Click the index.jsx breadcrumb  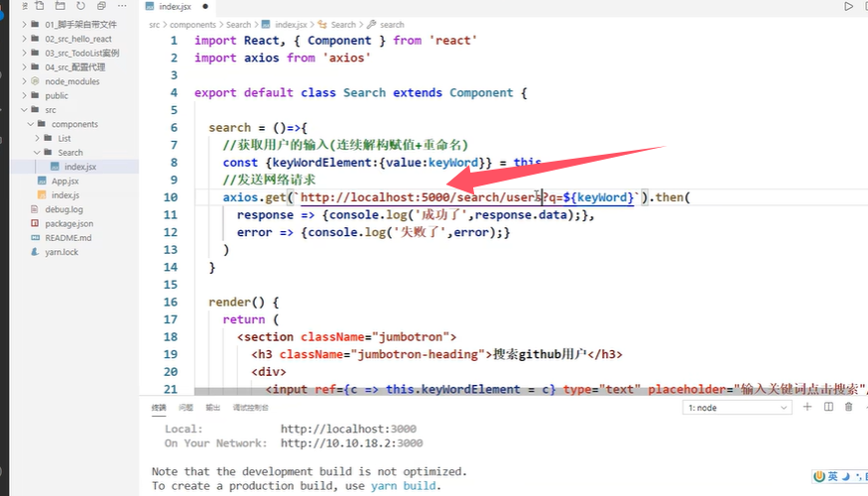(291, 25)
